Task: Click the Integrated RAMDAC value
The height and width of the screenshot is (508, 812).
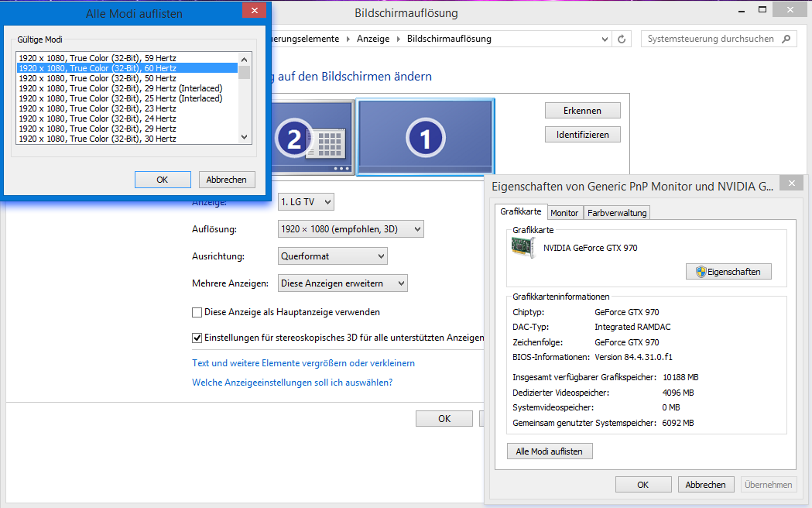Action: coord(633,328)
